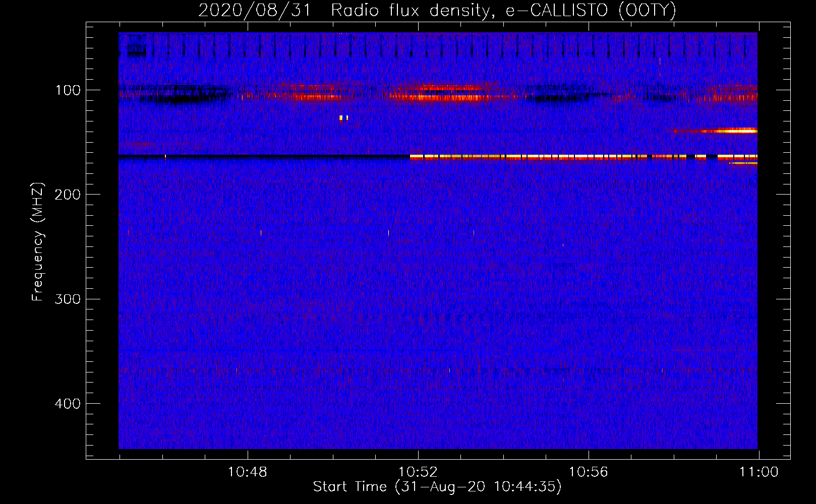The image size is (816, 504).
Task: Click the bright white-yellow emission band near 165 MHz
Action: 584,157
